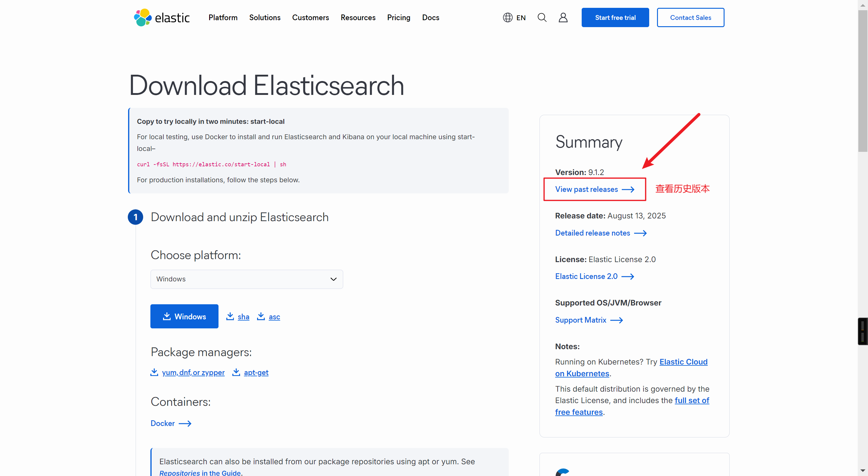Open the Docs menu item
Viewport: 868px width, 476px height.
(x=431, y=17)
